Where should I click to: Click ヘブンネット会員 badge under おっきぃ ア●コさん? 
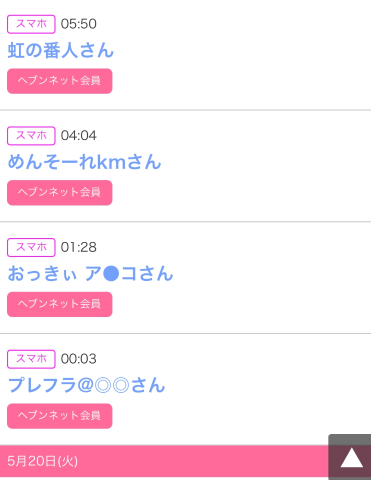click(60, 304)
